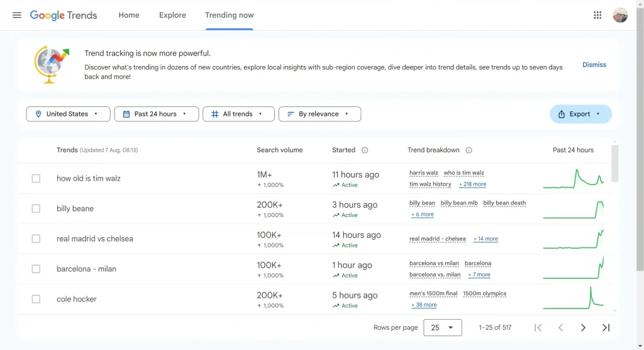Expand the +6 more queries for billy beane
The height and width of the screenshot is (350, 644).
click(423, 214)
